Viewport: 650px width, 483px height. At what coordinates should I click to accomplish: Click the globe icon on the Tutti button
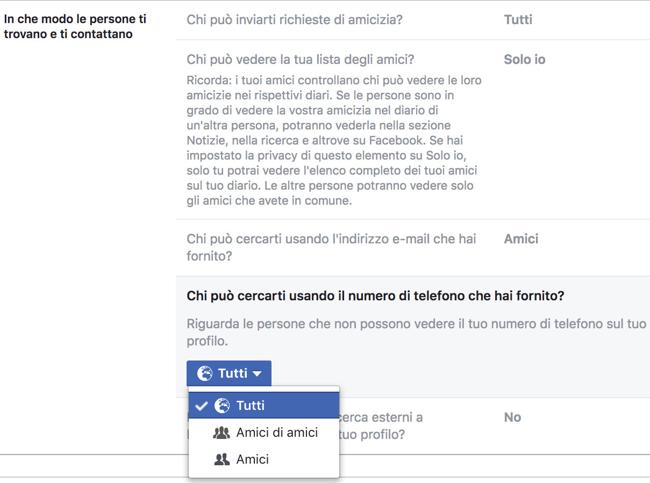205,374
